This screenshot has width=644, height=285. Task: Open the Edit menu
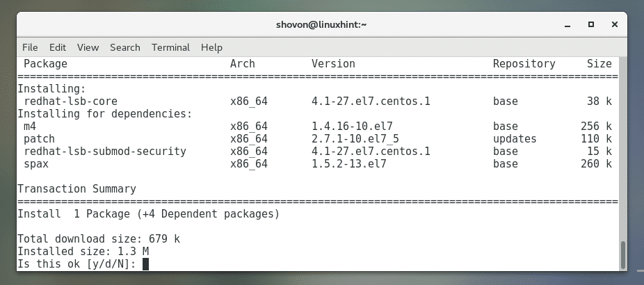[58, 47]
